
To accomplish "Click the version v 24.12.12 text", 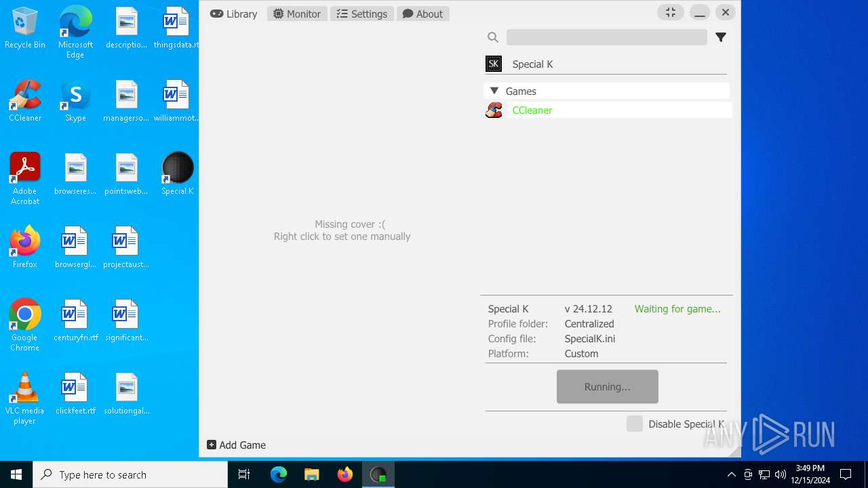I will 589,309.
